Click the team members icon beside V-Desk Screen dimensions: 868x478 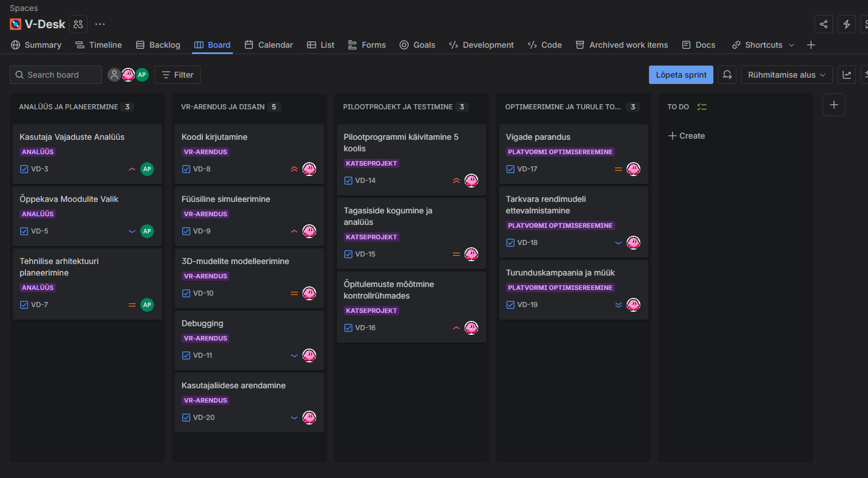(78, 24)
